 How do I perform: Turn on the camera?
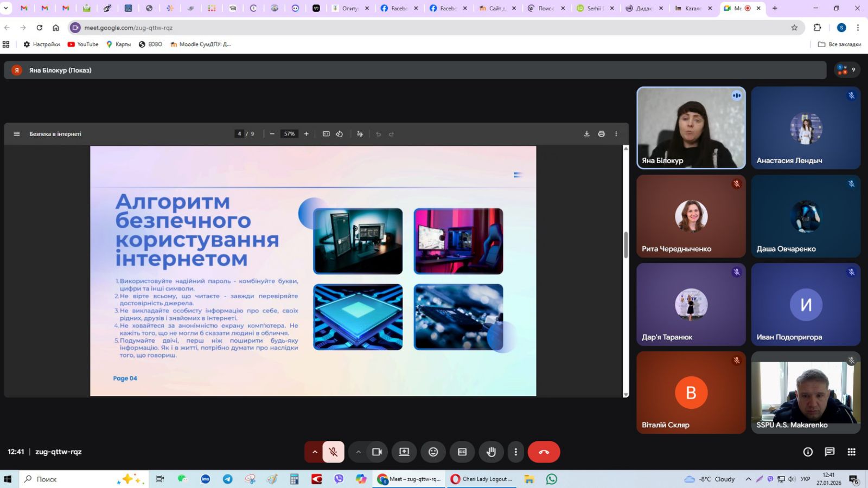(377, 452)
